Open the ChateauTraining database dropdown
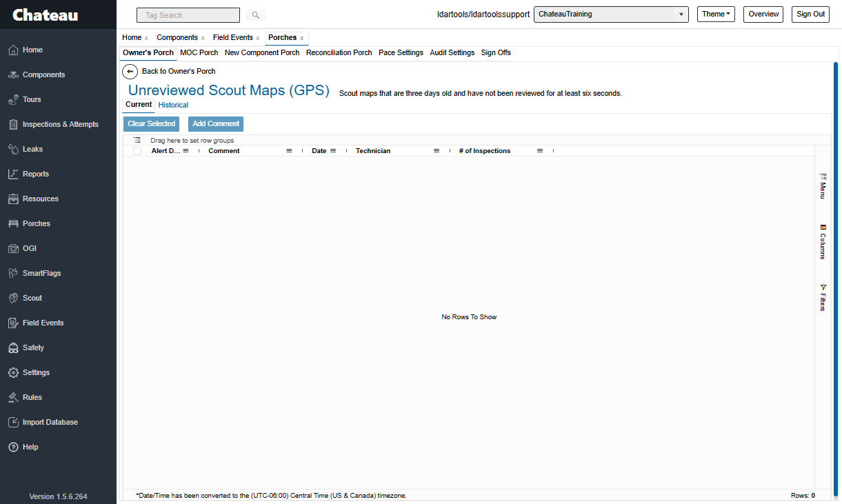Image resolution: width=842 pixels, height=504 pixels. click(x=611, y=14)
